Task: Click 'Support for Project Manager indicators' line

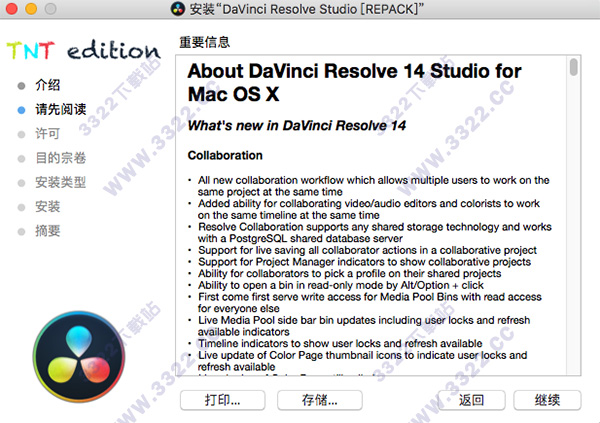Action: [364, 262]
